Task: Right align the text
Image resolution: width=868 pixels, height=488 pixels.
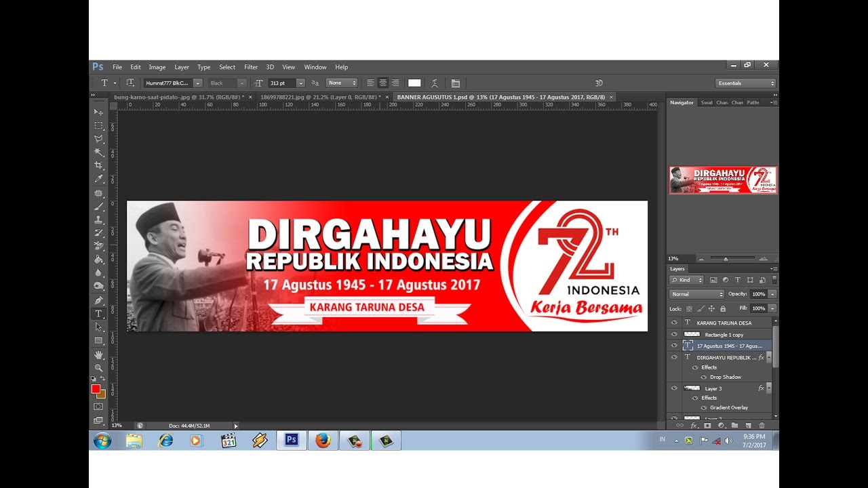Action: [x=395, y=83]
